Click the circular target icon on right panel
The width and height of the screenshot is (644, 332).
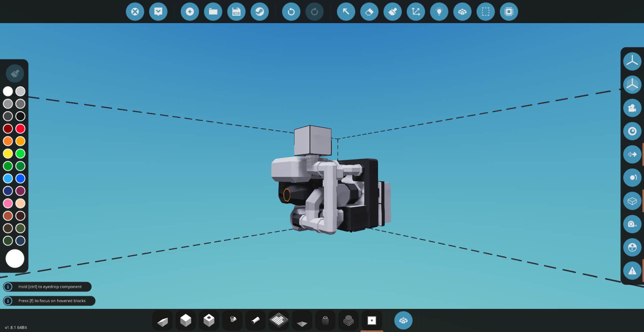(632, 131)
